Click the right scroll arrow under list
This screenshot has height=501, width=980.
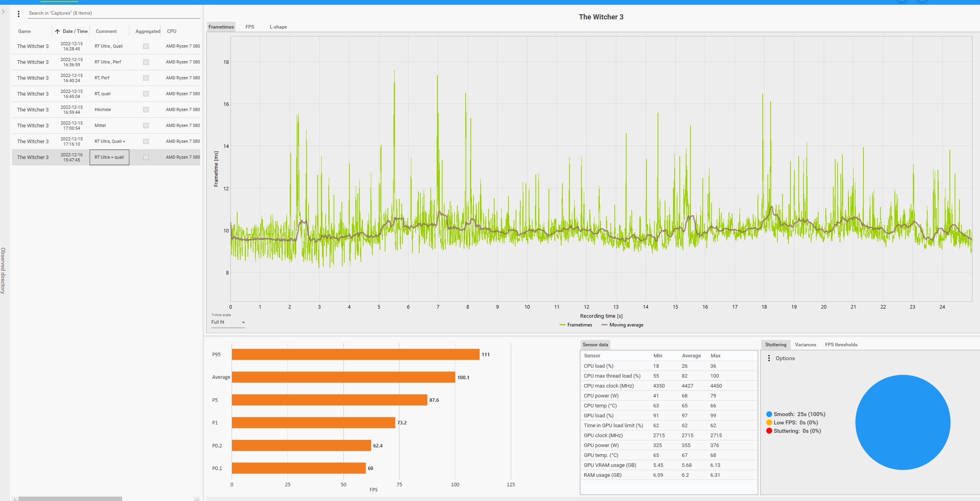click(x=197, y=499)
